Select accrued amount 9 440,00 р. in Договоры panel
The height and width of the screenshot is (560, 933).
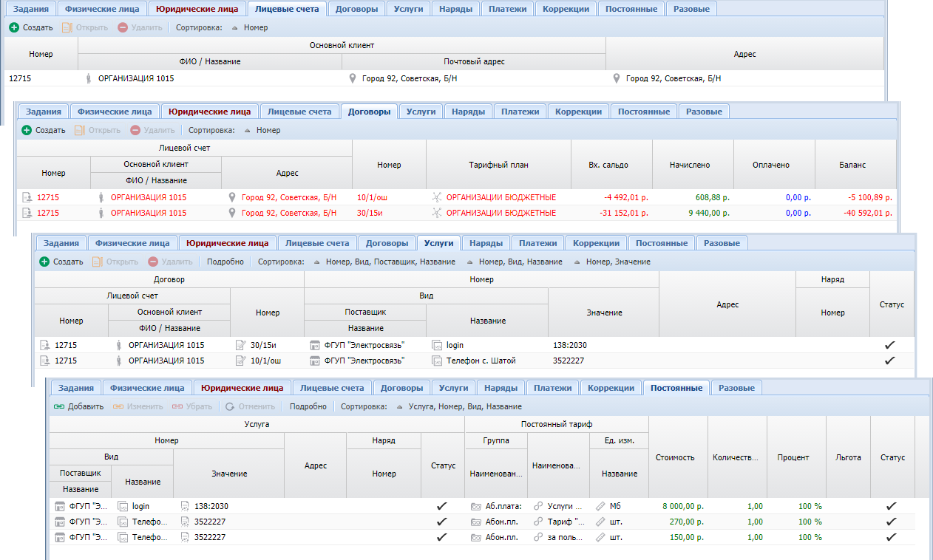[709, 213]
